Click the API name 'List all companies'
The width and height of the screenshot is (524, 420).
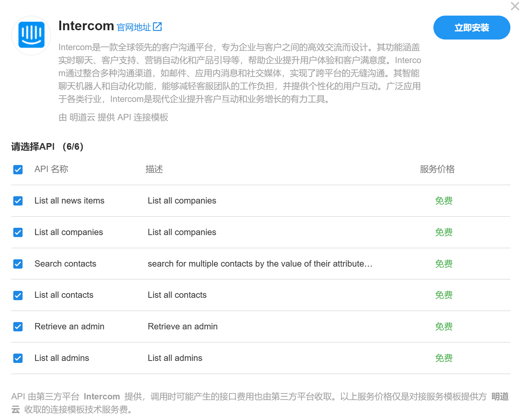[x=69, y=232]
